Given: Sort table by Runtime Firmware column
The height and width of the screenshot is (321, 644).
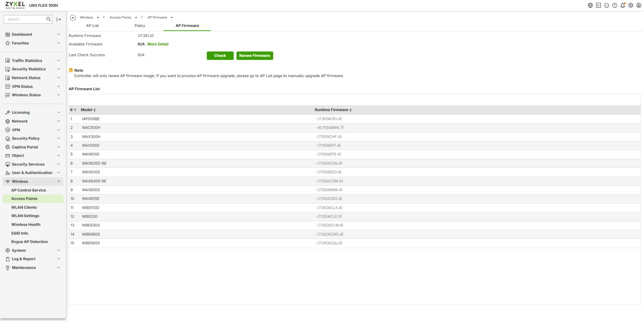Looking at the screenshot, I should (x=333, y=110).
